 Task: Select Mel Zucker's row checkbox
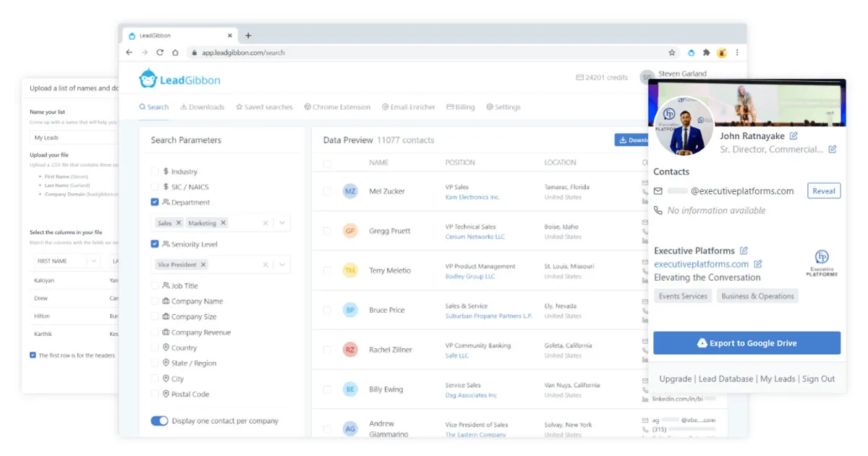[x=327, y=192]
